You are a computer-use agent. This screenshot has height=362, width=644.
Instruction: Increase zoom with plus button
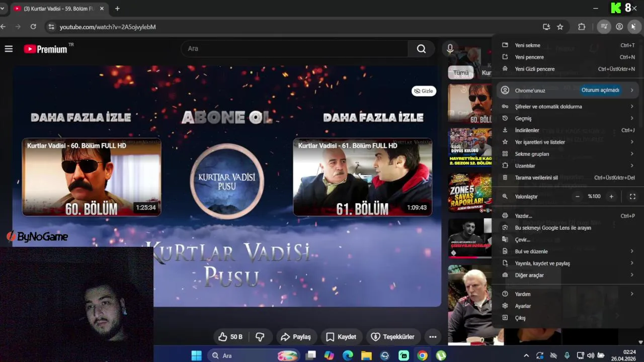click(611, 197)
